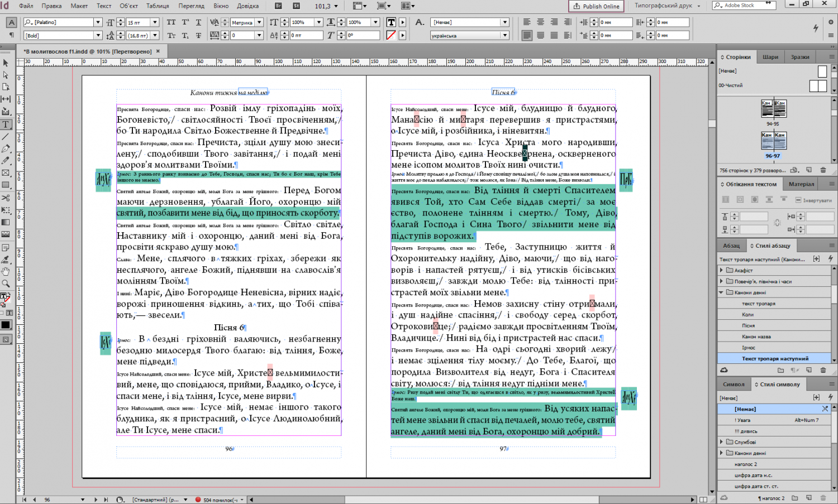This screenshot has width=838, height=504.
Task: Apply Strikethrough formatting
Action: (x=198, y=35)
